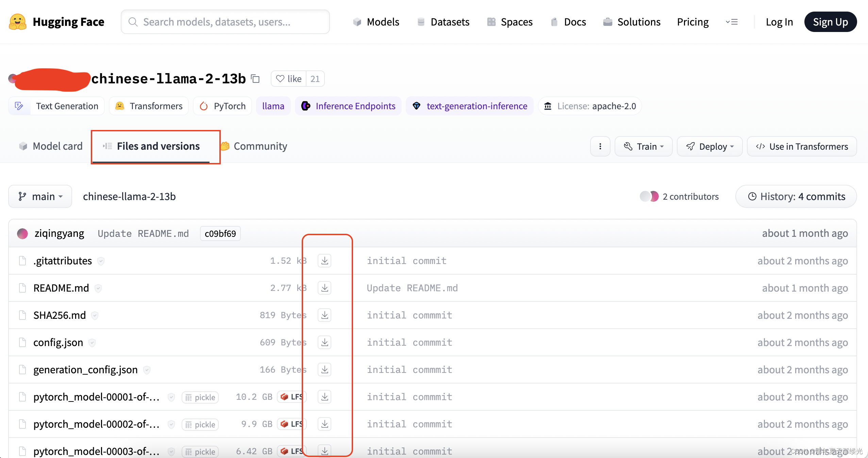Focus the search models, datasets, users field

pyautogui.click(x=225, y=22)
